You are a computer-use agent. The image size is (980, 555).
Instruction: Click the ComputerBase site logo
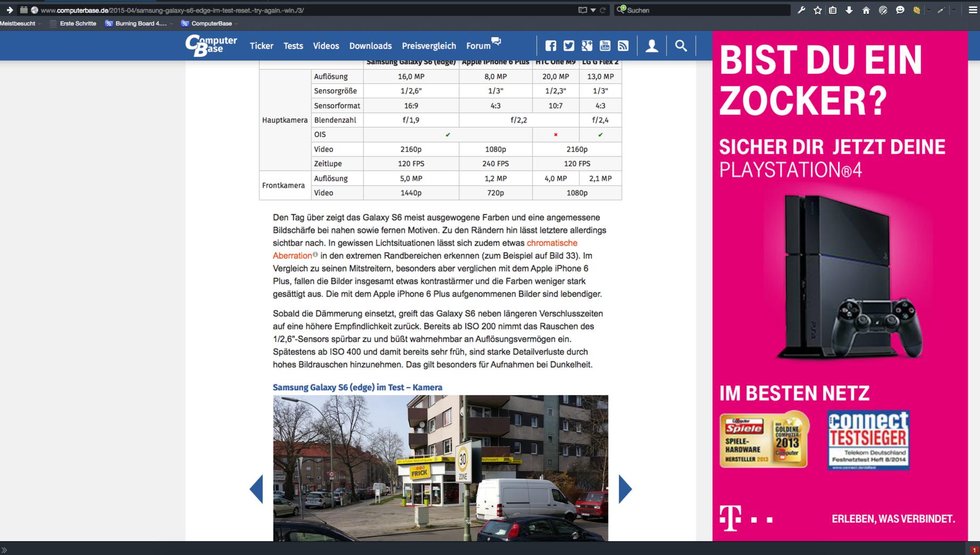coord(211,45)
